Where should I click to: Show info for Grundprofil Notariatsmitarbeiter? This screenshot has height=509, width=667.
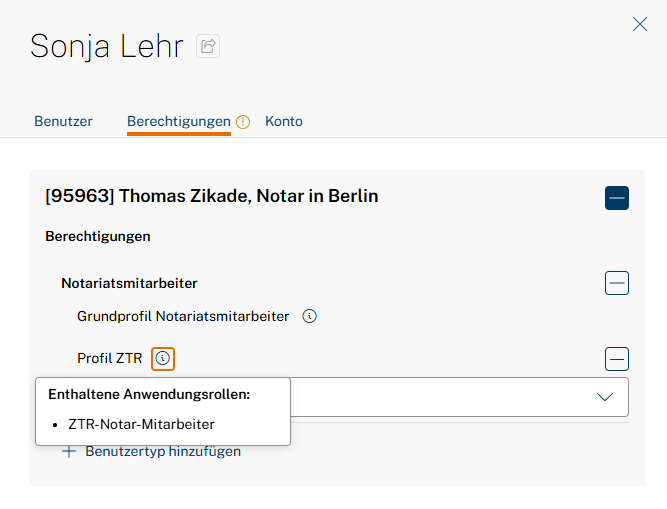(x=310, y=316)
